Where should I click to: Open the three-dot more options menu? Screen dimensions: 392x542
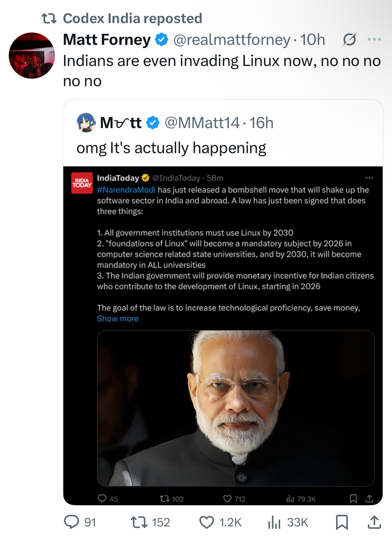374,40
